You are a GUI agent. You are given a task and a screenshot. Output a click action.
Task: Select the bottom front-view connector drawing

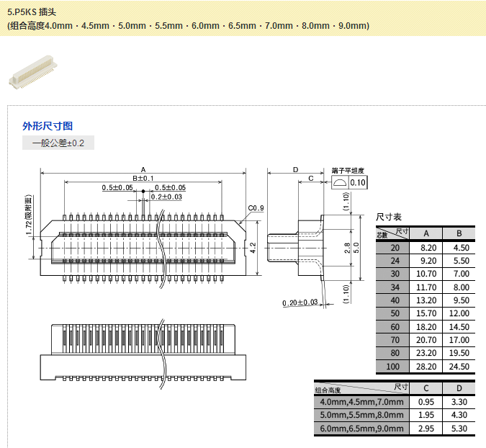(x=144, y=353)
